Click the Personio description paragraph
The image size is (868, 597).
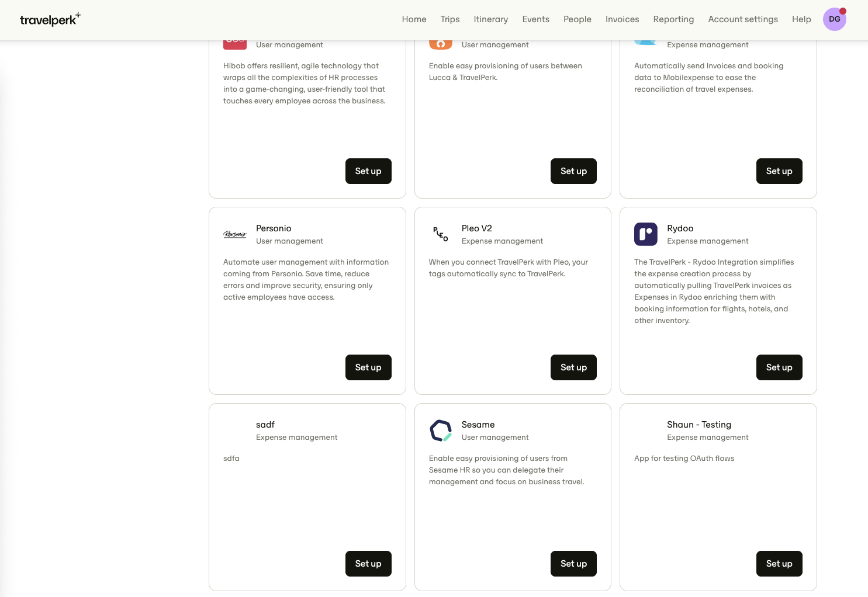coord(306,280)
